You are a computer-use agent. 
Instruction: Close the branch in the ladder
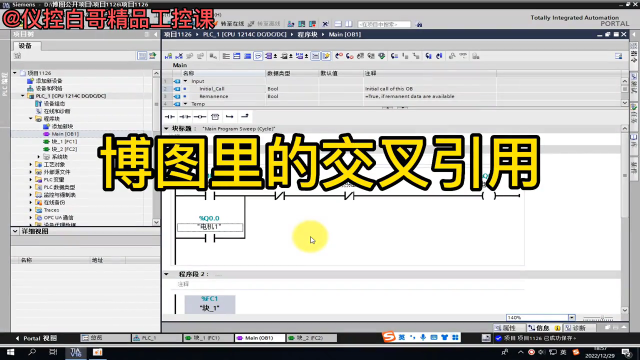244,117
